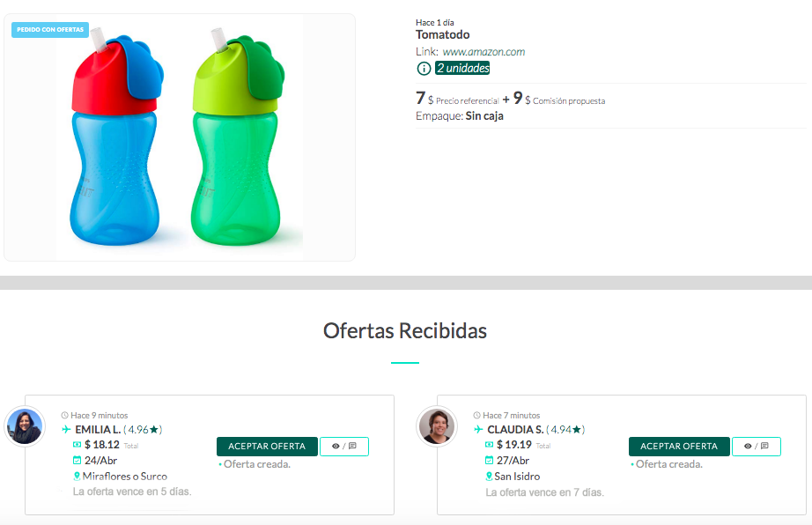Open the EMILIA L. traveler name
The width and height of the screenshot is (812, 525).
(x=98, y=430)
